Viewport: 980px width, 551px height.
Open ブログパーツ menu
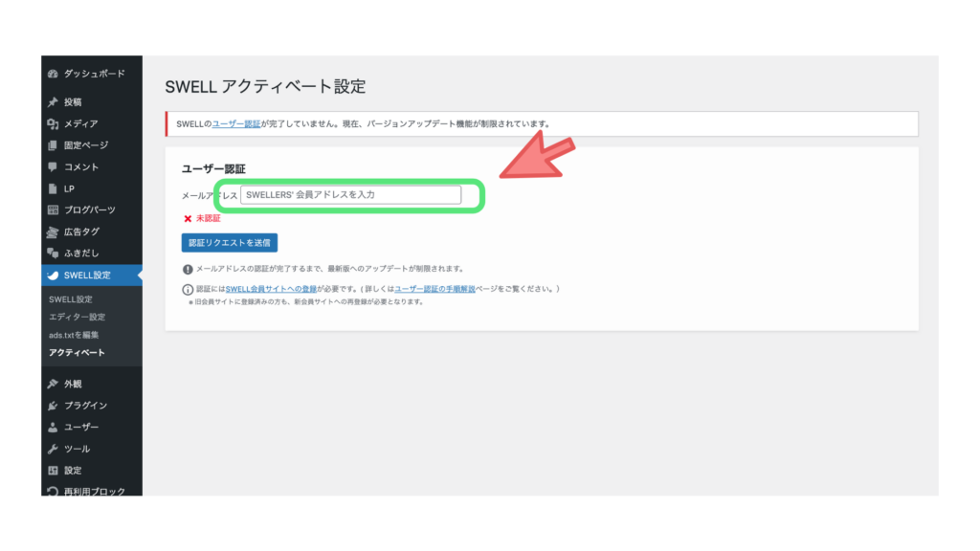click(x=92, y=209)
